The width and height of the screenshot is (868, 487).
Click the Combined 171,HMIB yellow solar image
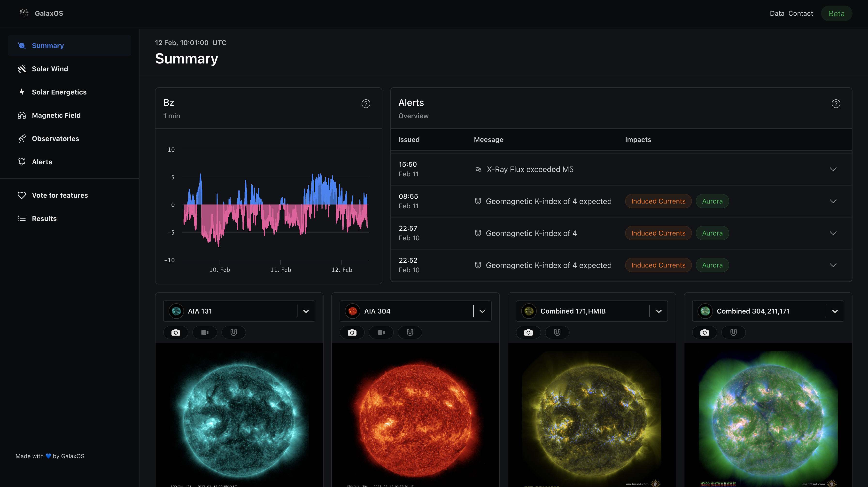[592, 415]
